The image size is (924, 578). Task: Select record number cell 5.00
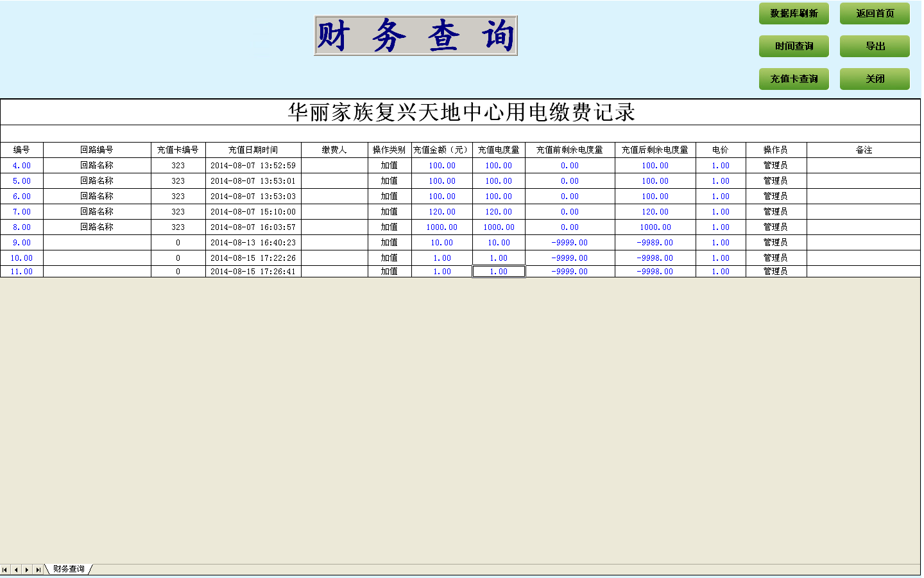click(x=22, y=181)
